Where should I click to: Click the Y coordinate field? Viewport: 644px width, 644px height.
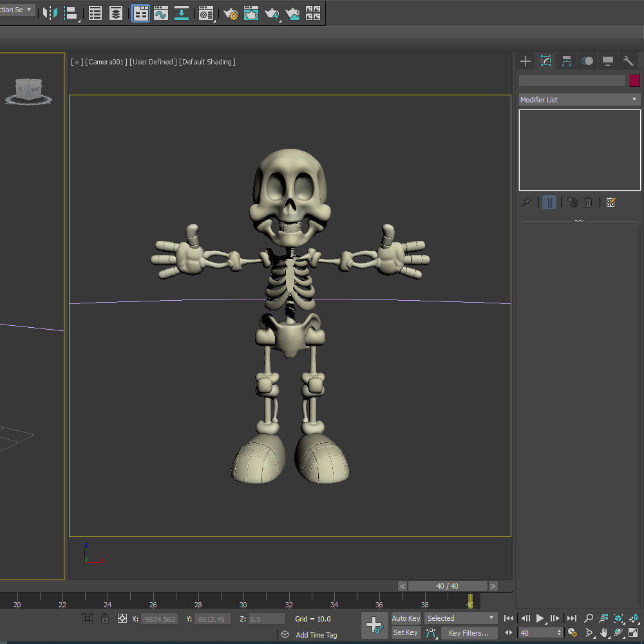click(x=213, y=619)
